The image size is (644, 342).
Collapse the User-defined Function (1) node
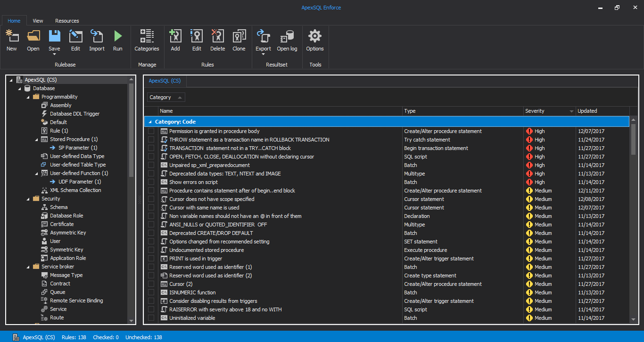[x=37, y=174]
